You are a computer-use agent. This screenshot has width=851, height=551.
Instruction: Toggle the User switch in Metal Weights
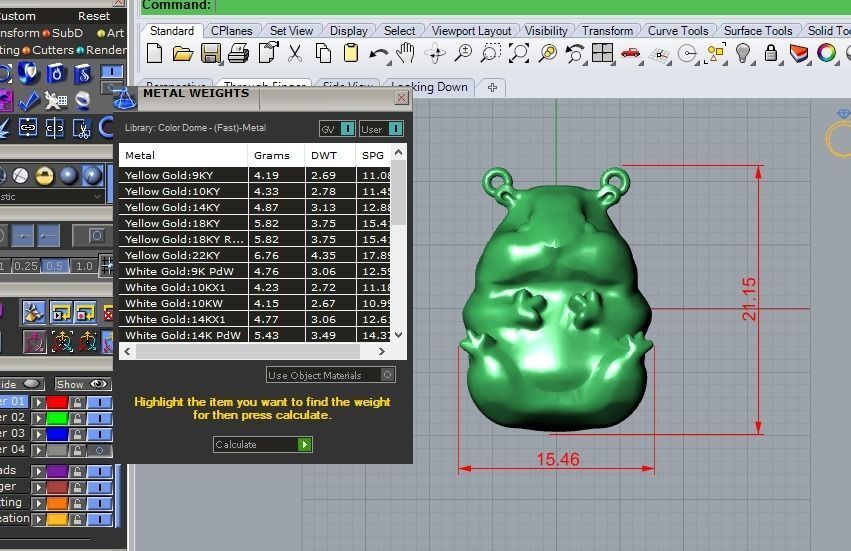point(382,129)
